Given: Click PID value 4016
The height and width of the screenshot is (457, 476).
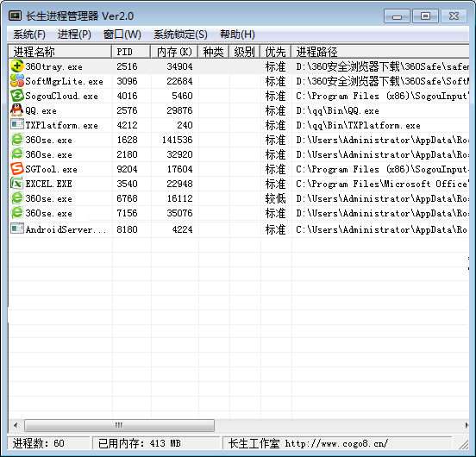Looking at the screenshot, I should (x=127, y=96).
